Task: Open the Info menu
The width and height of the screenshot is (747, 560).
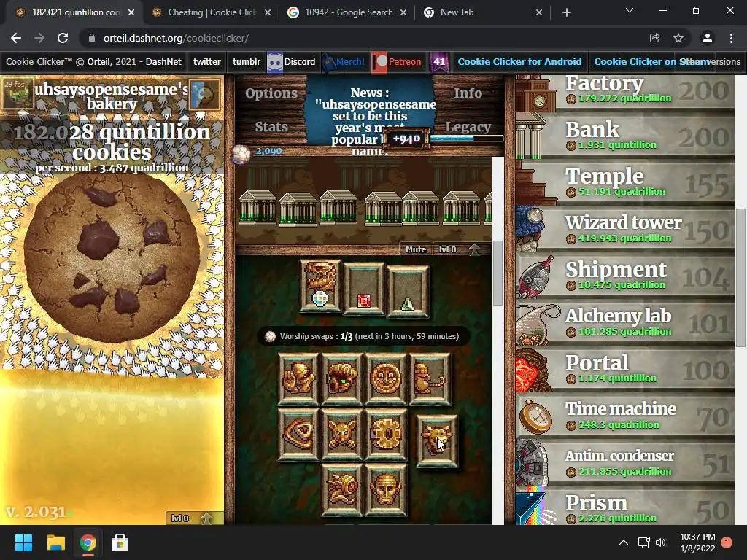Action: [x=468, y=93]
